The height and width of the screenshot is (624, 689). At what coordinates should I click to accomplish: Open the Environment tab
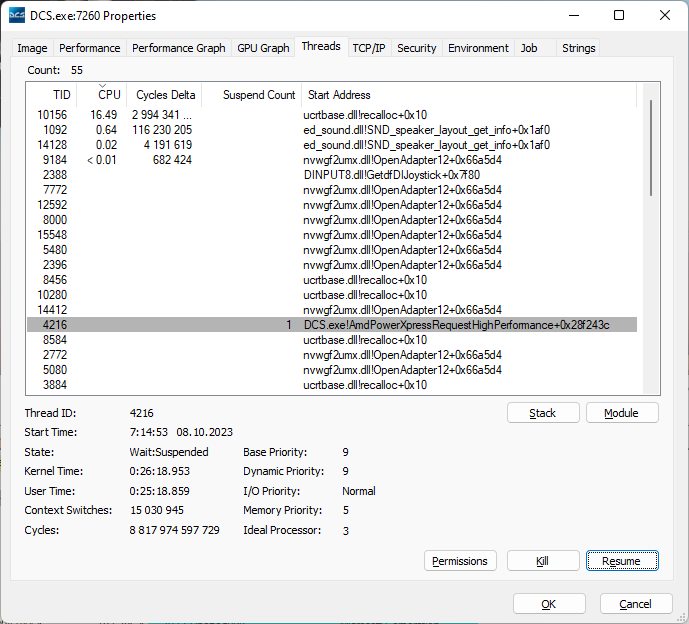(478, 48)
